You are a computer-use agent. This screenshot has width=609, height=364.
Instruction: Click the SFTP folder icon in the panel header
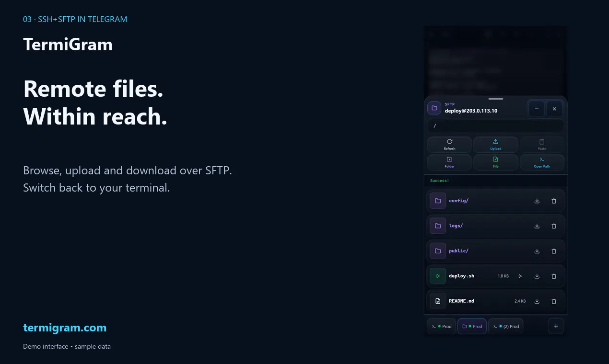[434, 108]
